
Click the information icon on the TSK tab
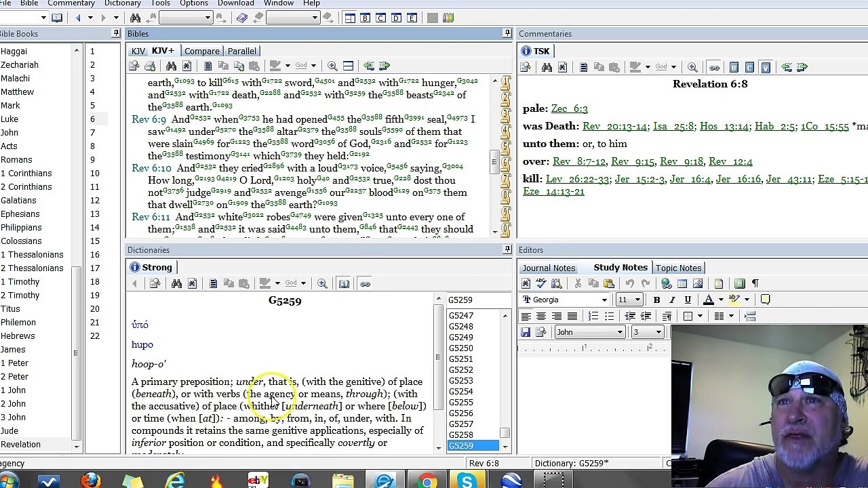(x=526, y=51)
